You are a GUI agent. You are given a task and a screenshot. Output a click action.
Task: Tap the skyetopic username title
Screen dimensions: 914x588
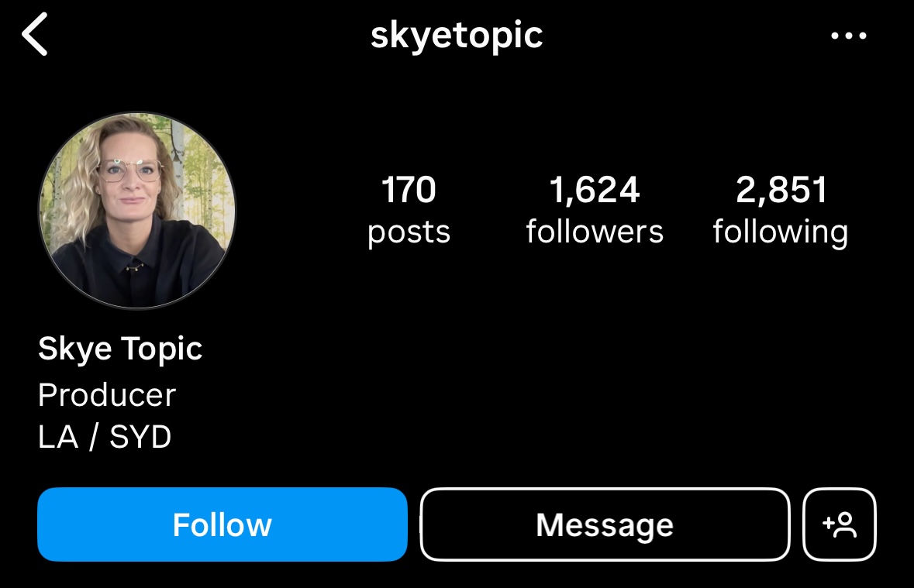[457, 36]
